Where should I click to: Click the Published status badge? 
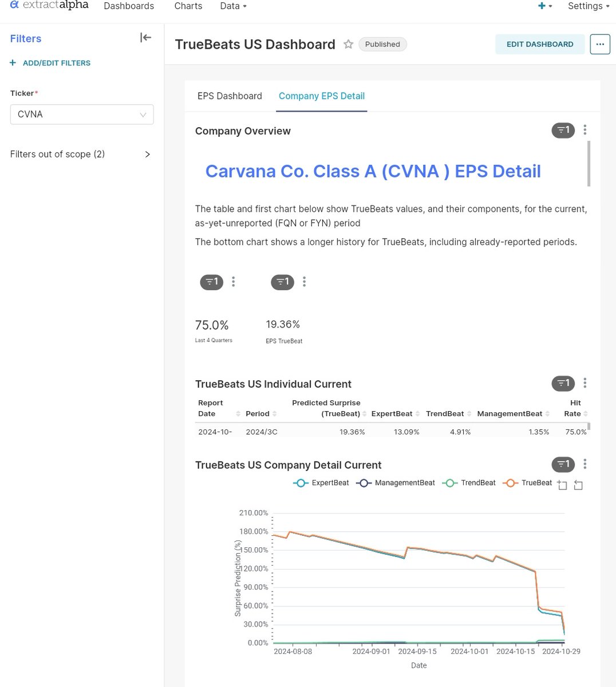point(382,44)
